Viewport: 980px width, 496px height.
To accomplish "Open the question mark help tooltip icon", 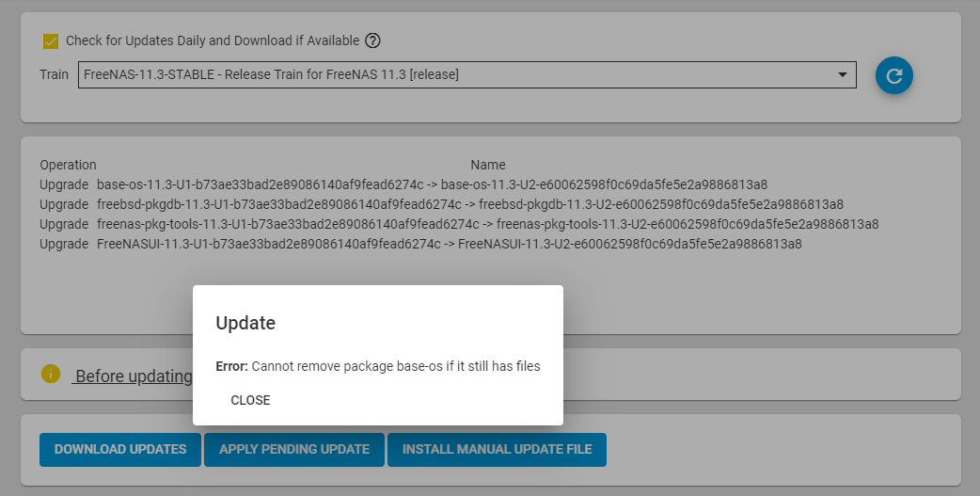I will (x=372, y=40).
